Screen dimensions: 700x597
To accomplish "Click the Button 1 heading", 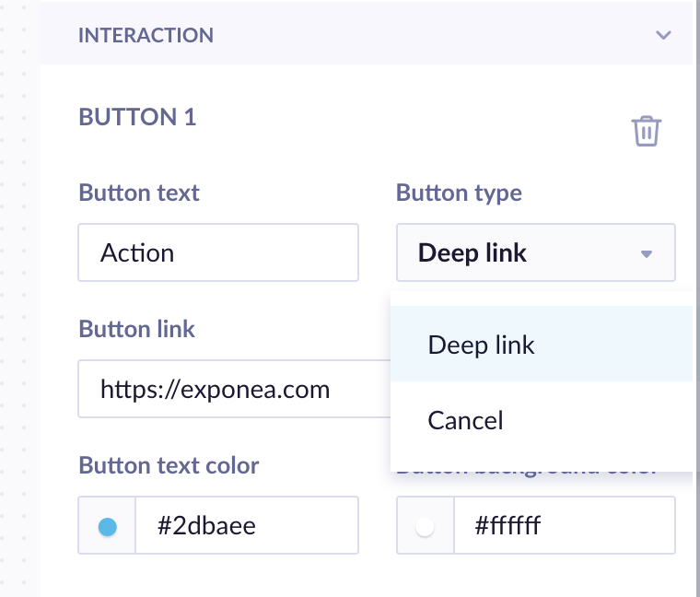I will click(137, 117).
